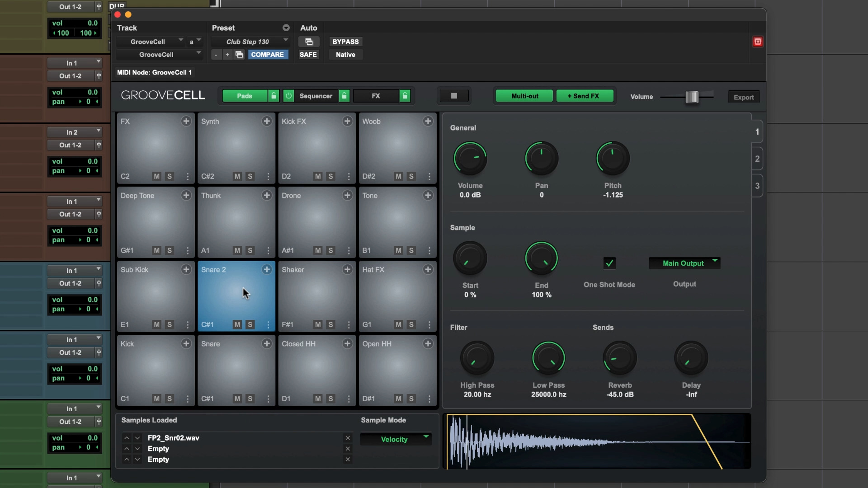Click the COMPARE button

(266, 54)
